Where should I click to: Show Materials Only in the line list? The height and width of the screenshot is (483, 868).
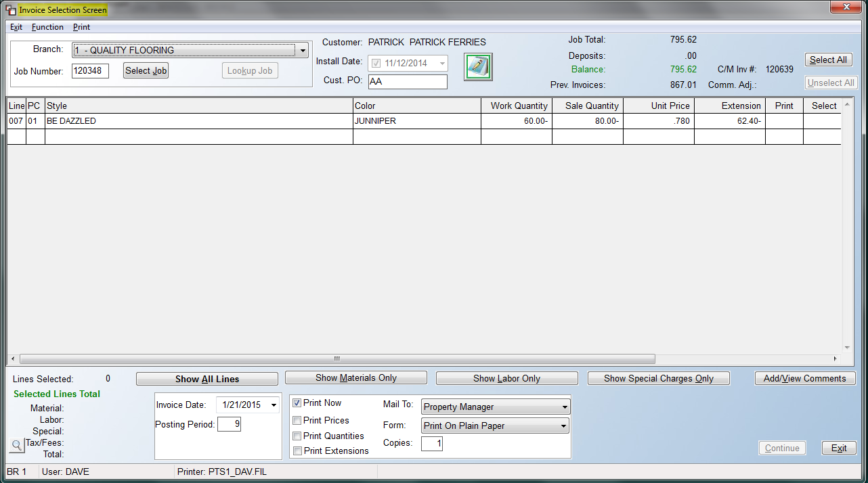tap(355, 377)
